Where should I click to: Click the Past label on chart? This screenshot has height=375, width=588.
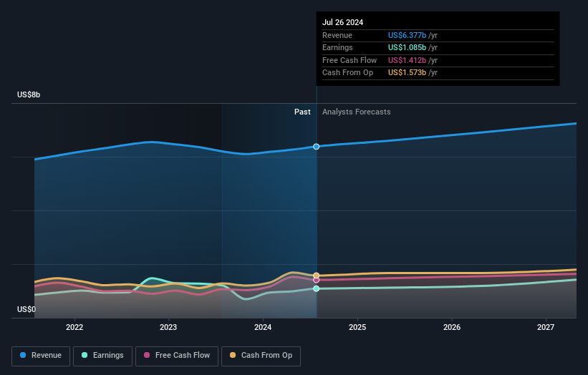point(302,112)
